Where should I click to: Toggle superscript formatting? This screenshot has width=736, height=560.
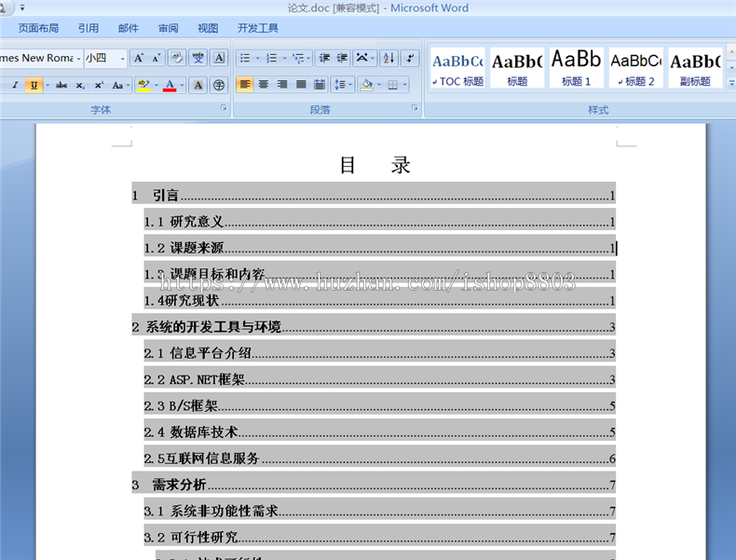click(99, 85)
